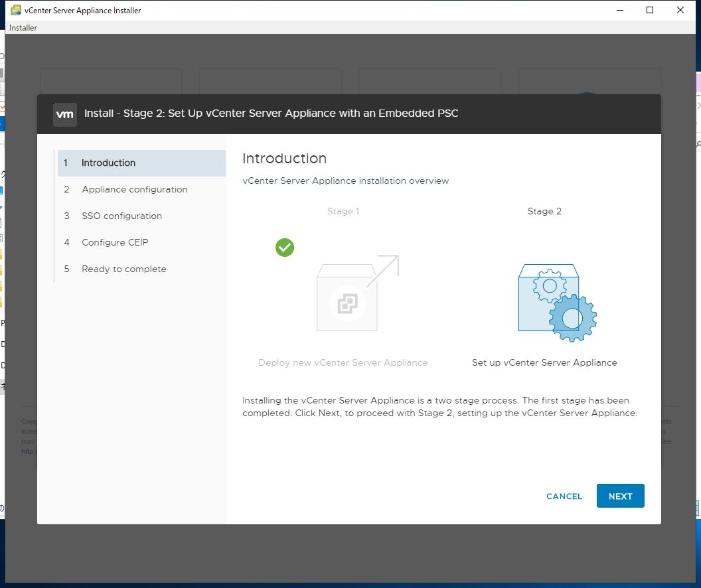Click the 'Stage 2' label
701x588 pixels.
click(544, 211)
